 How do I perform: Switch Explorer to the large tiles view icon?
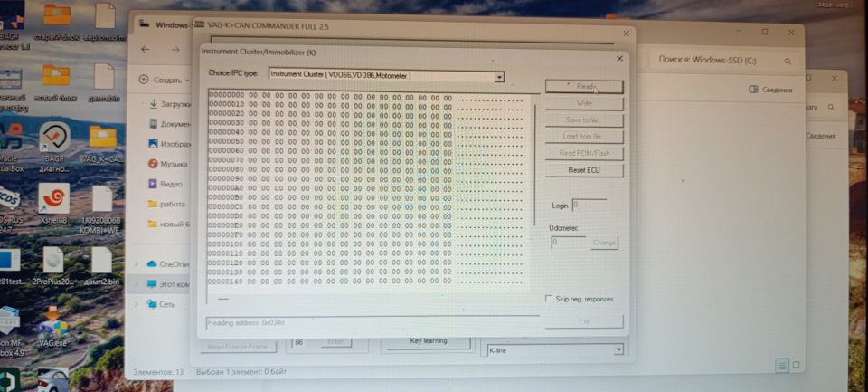(x=797, y=365)
